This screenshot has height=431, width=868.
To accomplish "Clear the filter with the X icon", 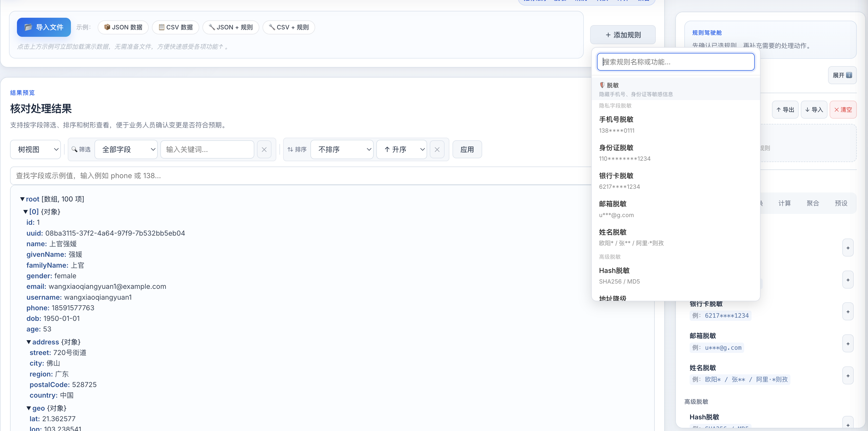I will 264,149.
